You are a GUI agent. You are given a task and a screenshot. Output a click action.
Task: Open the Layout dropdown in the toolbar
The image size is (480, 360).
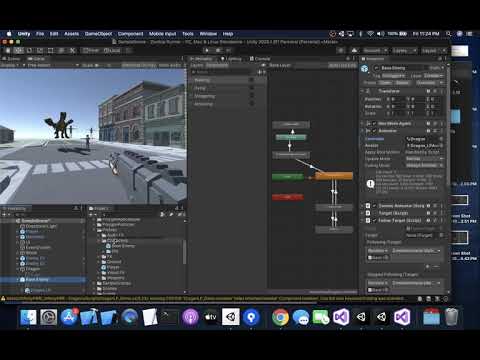pos(433,50)
